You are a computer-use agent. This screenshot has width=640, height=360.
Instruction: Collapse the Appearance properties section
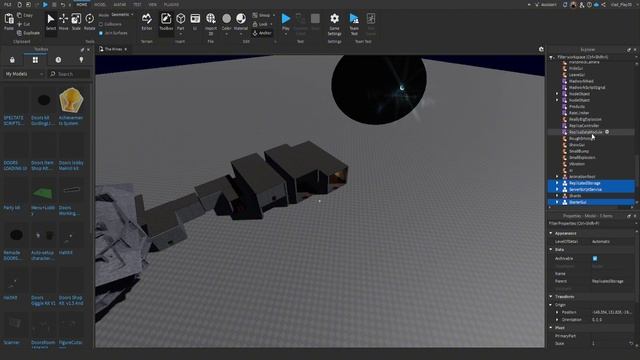551,233
